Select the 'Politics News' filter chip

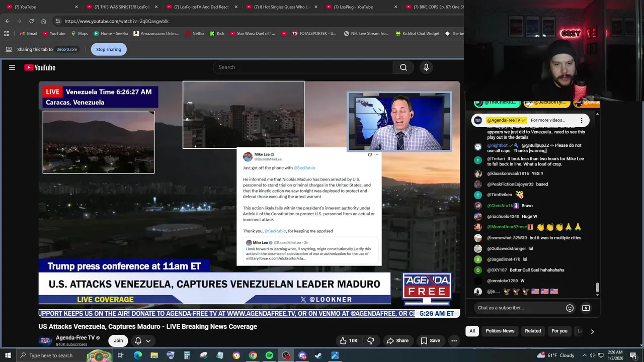(500, 331)
